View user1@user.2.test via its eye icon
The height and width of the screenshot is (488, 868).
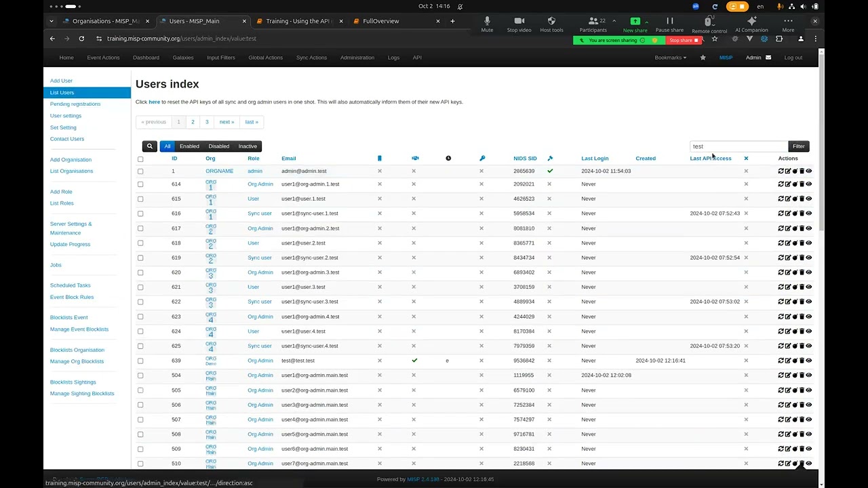tap(808, 243)
